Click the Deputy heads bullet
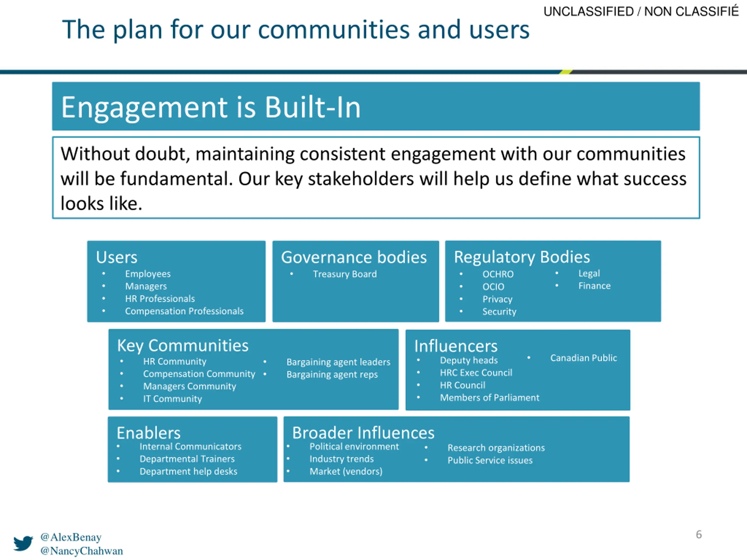Image resolution: width=747 pixels, height=560 pixels. 469,360
